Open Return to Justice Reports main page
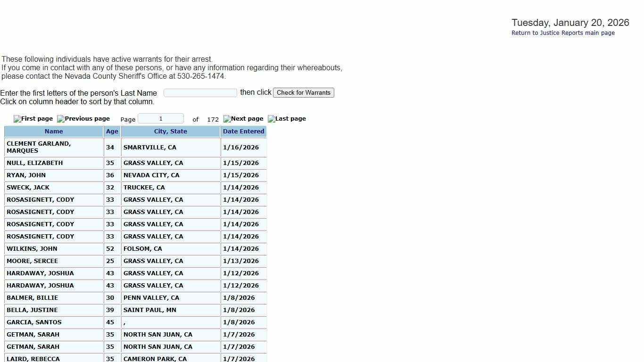 (x=563, y=33)
